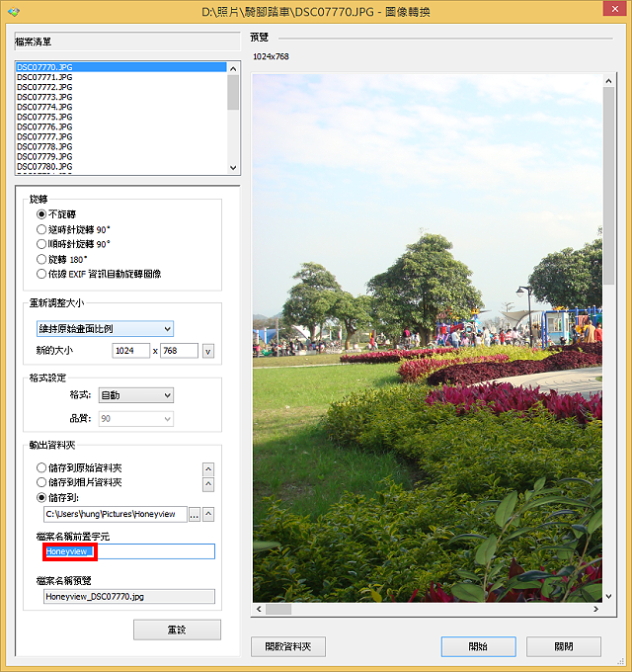Open the 格式 format dropdown showing 自動

[135, 395]
